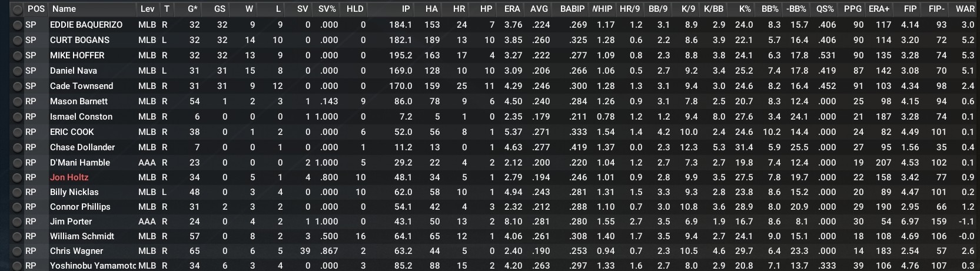
Task: Mark the circle beside Jon Holtz
Action: (x=17, y=177)
